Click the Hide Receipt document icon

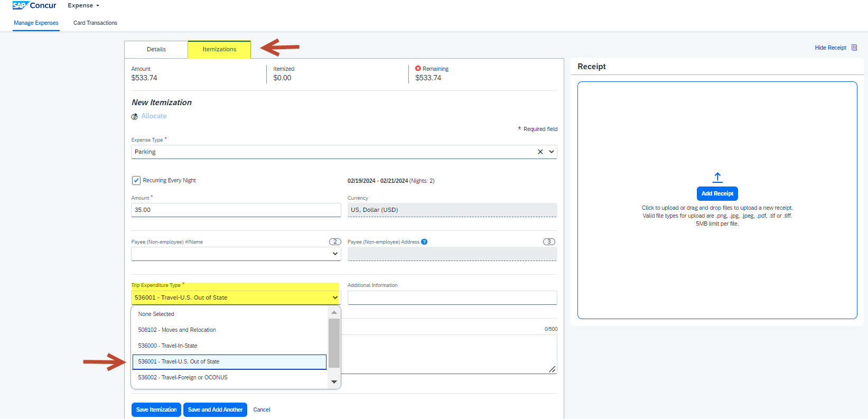[x=854, y=48]
